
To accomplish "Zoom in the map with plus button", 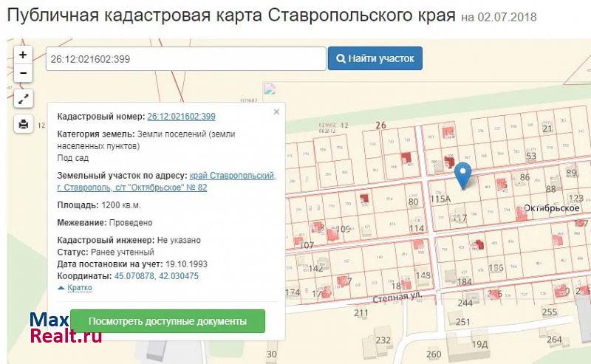I will pyautogui.click(x=23, y=55).
